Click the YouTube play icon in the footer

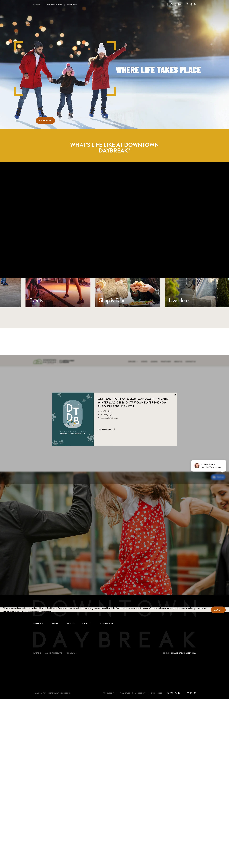click(x=179, y=693)
